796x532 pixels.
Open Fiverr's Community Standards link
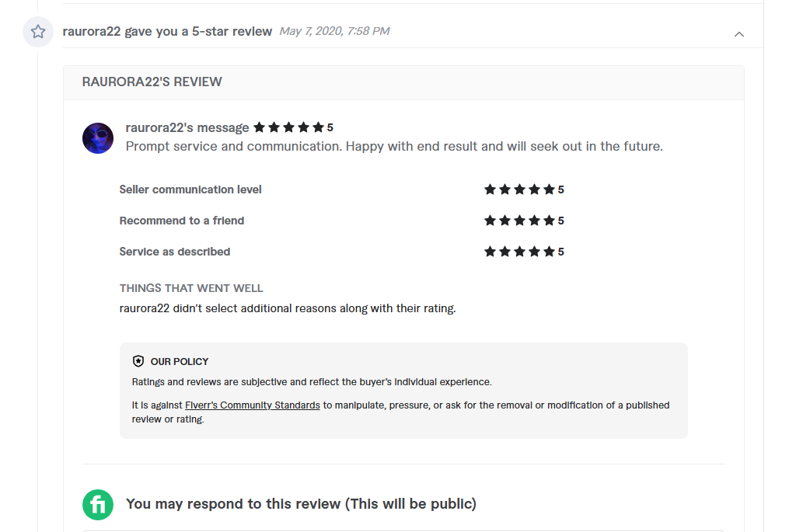coord(252,405)
